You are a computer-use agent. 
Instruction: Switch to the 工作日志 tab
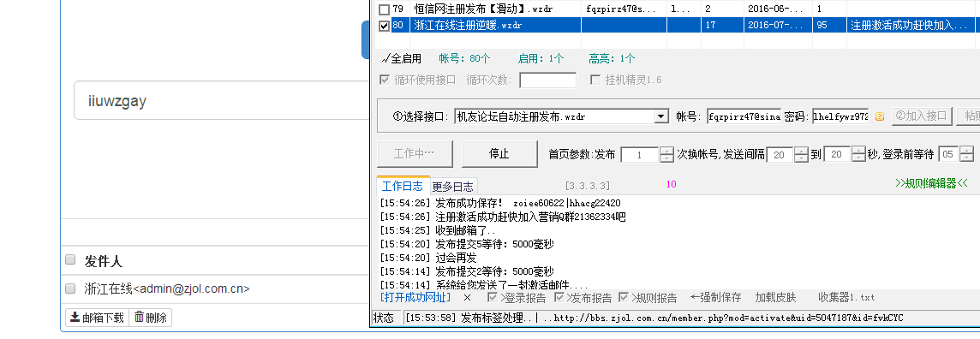[403, 186]
